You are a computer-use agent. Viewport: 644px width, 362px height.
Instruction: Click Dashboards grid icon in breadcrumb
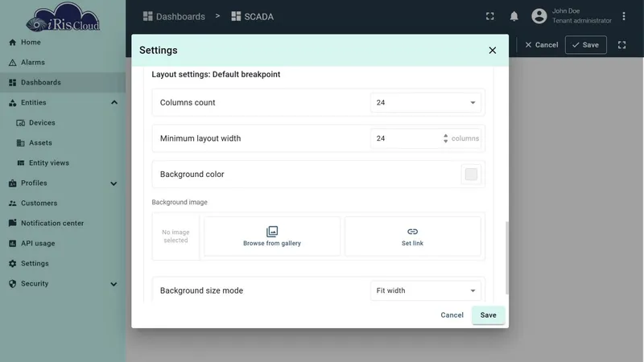pyautogui.click(x=148, y=16)
